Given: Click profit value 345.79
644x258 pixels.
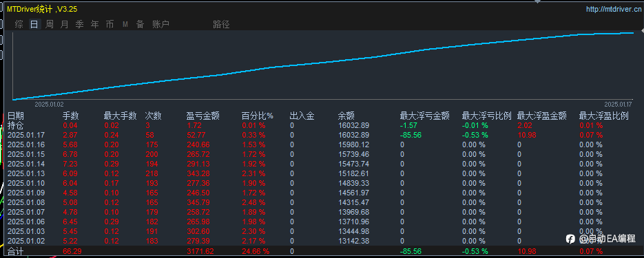Looking at the screenshot, I should point(198,203).
